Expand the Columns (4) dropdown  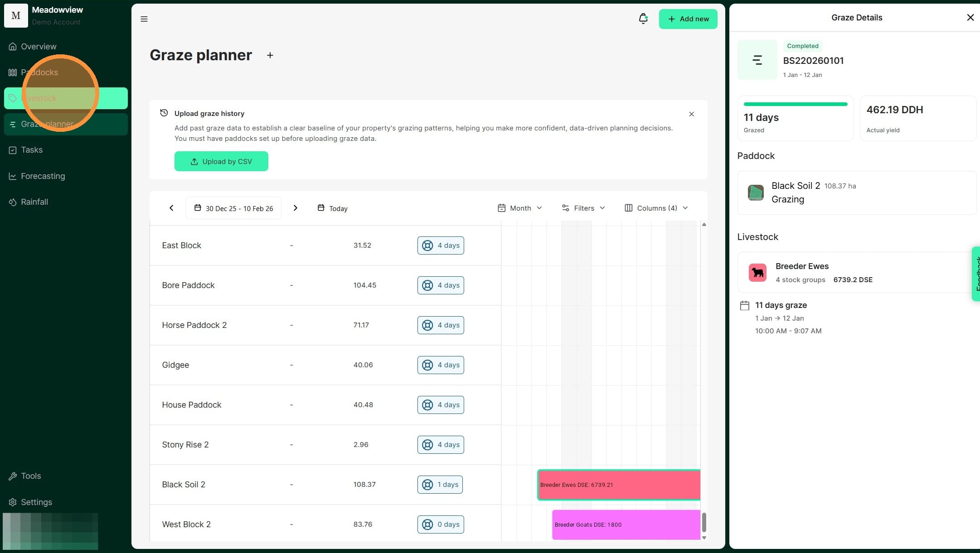coord(656,208)
